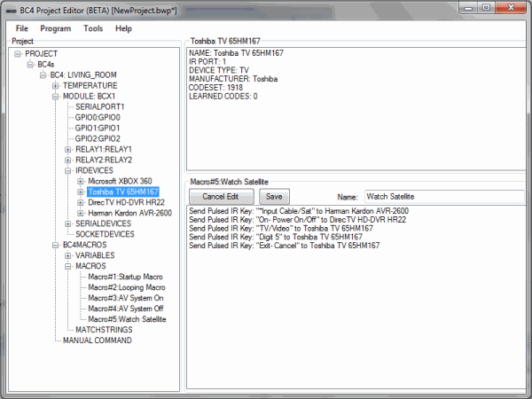Select the SERIALDEVICES label
This screenshot has width=532, height=399.
coord(103,224)
